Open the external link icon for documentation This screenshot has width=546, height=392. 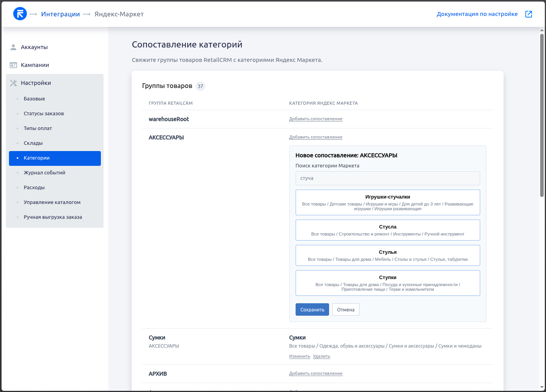pyautogui.click(x=528, y=14)
